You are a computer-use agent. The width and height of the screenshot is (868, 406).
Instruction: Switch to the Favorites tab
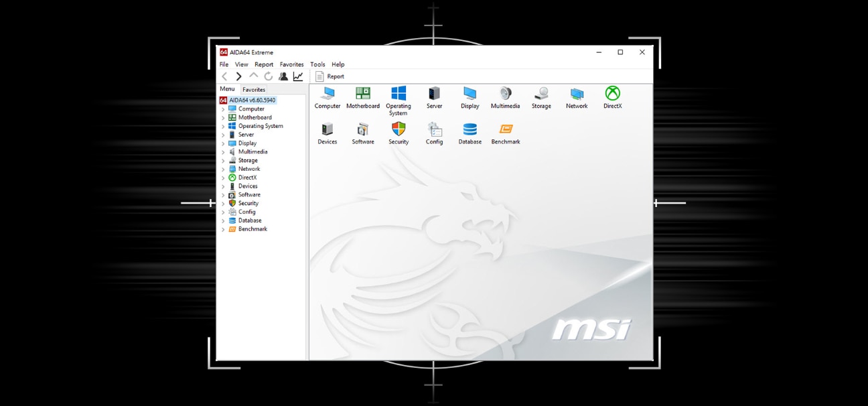pos(254,90)
